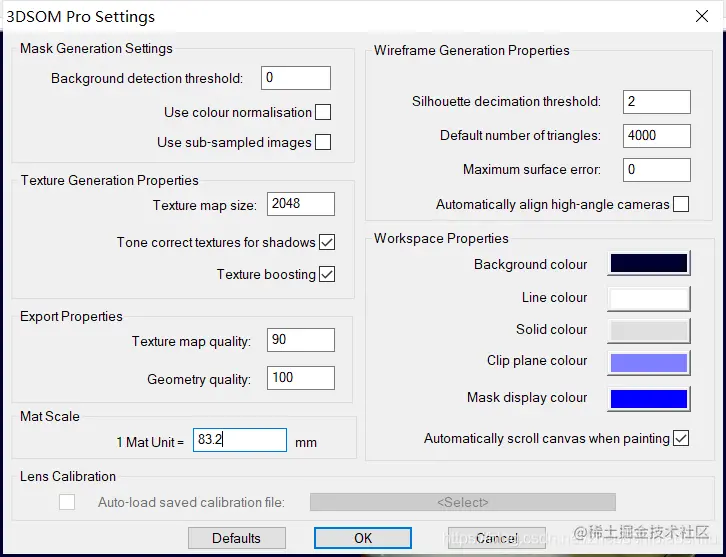
Task: Confirm settings with the OK button
Action: click(363, 538)
